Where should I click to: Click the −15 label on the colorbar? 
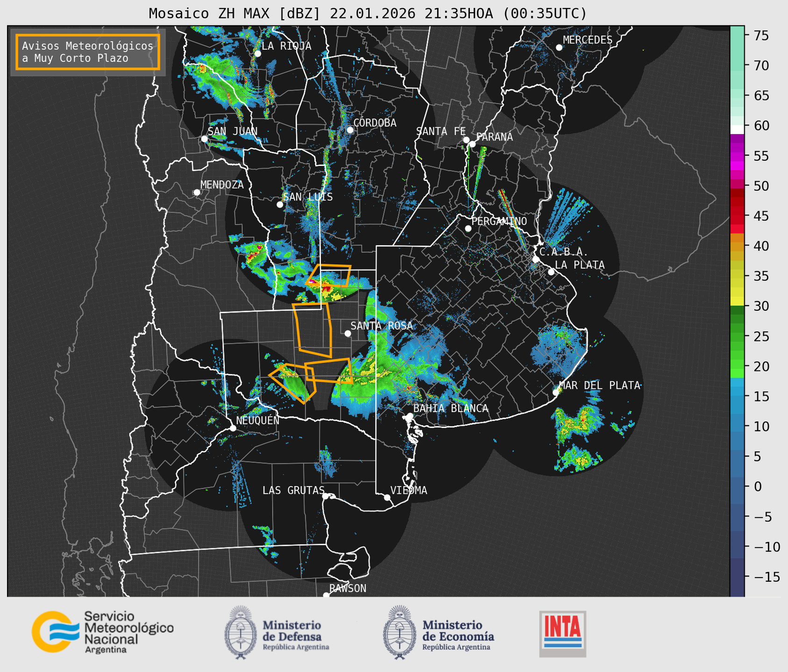pos(767,577)
